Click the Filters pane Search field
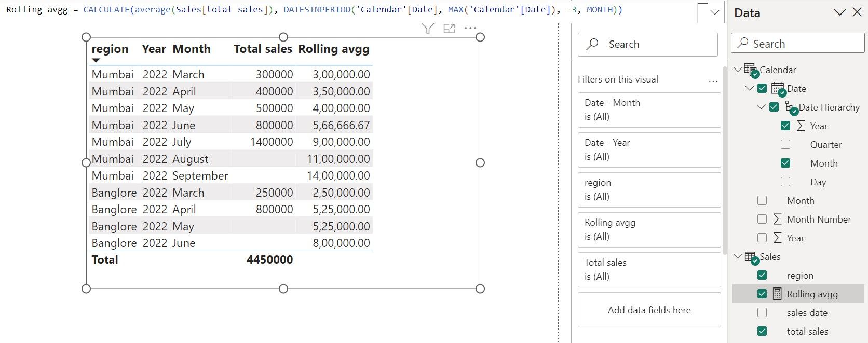Viewport: 868px width, 343px height. [648, 45]
